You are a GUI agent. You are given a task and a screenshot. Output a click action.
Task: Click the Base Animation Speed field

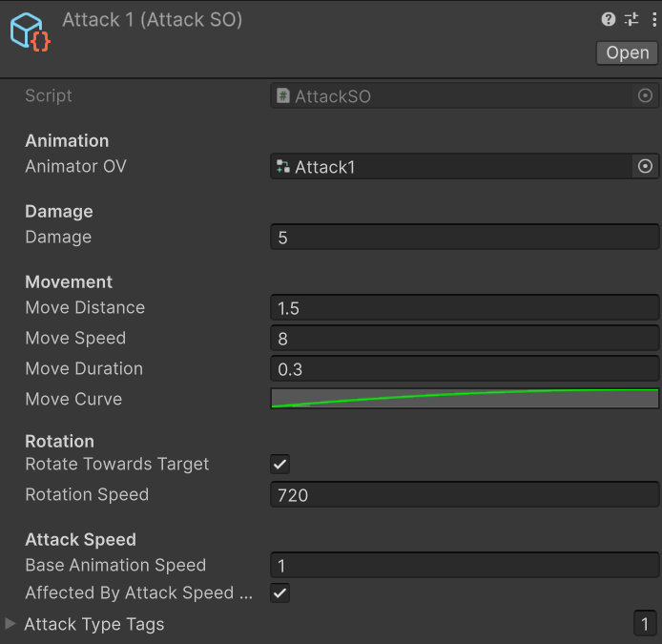coord(465,565)
